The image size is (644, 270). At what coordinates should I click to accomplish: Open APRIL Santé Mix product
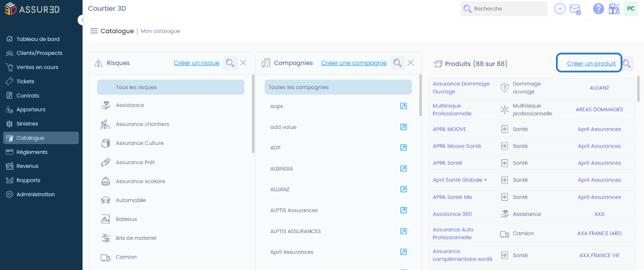[x=453, y=197]
